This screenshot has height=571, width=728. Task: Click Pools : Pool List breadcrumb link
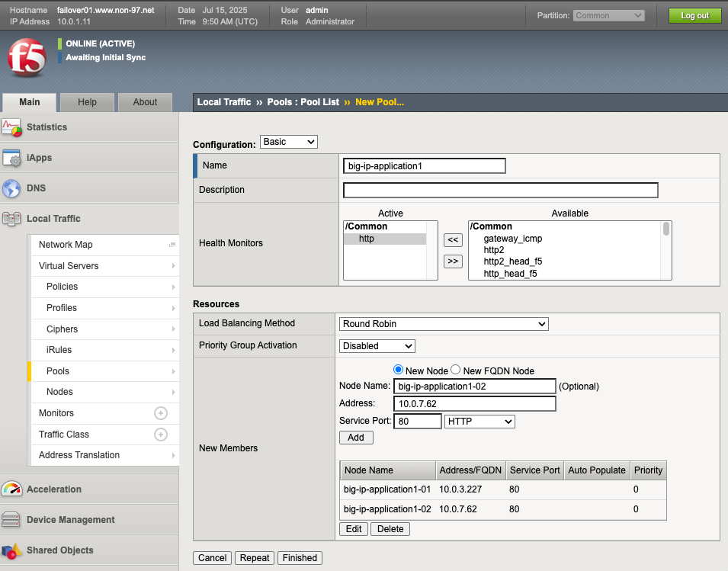pos(303,102)
